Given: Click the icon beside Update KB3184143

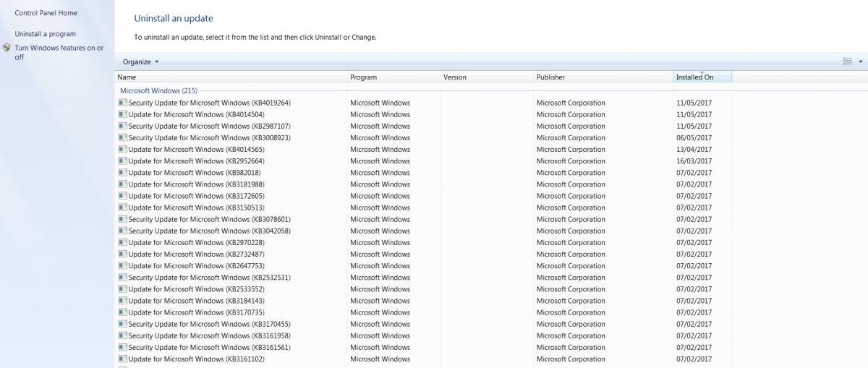Looking at the screenshot, I should [122, 300].
